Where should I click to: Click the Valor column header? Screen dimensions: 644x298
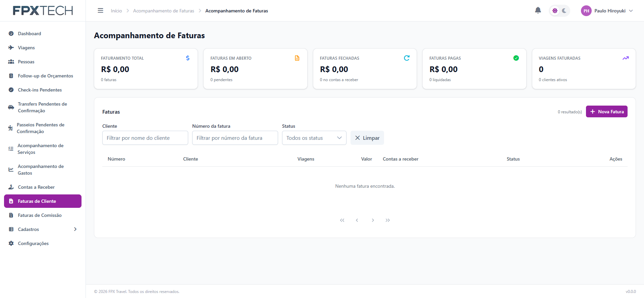coord(367,159)
